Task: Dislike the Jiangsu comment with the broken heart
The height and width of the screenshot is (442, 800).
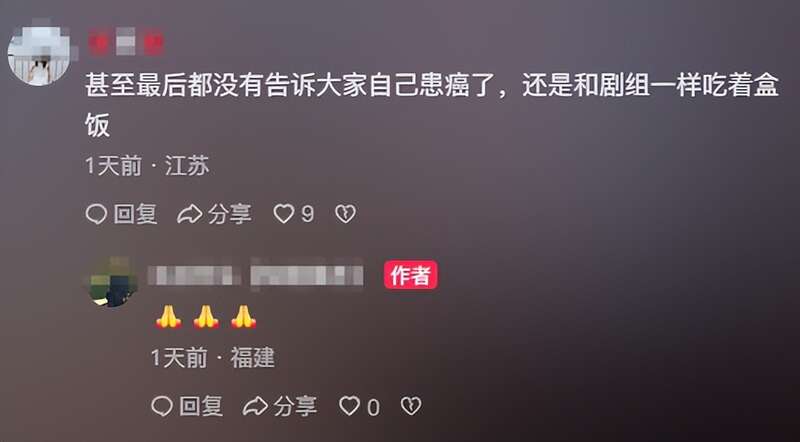Action: [345, 214]
